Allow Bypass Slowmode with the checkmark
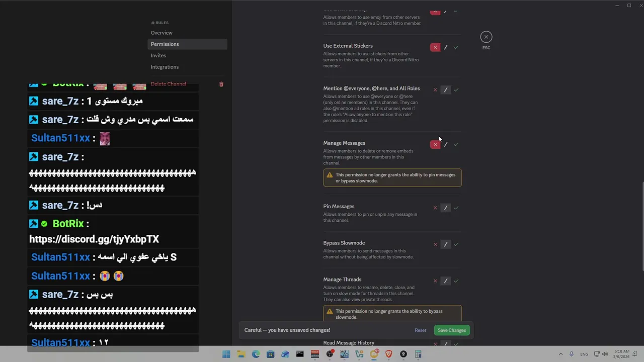Image resolution: width=644 pixels, height=362 pixels. (456, 244)
